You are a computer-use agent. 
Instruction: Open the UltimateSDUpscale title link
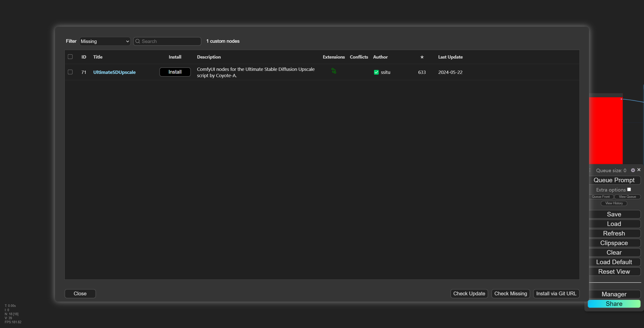114,72
